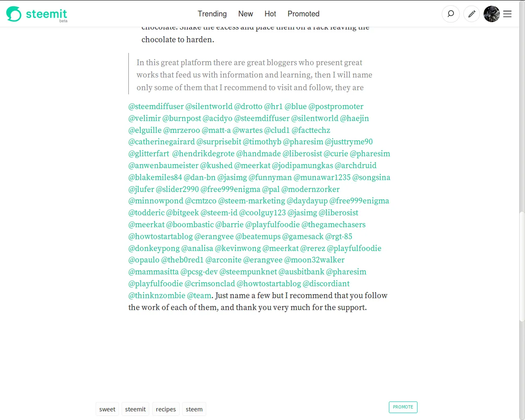Open the recipes tag
Image resolution: width=525 pixels, height=420 pixels.
166,409
